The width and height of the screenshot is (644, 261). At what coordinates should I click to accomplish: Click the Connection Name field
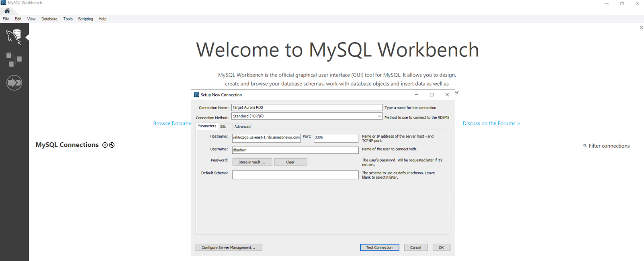click(x=307, y=107)
